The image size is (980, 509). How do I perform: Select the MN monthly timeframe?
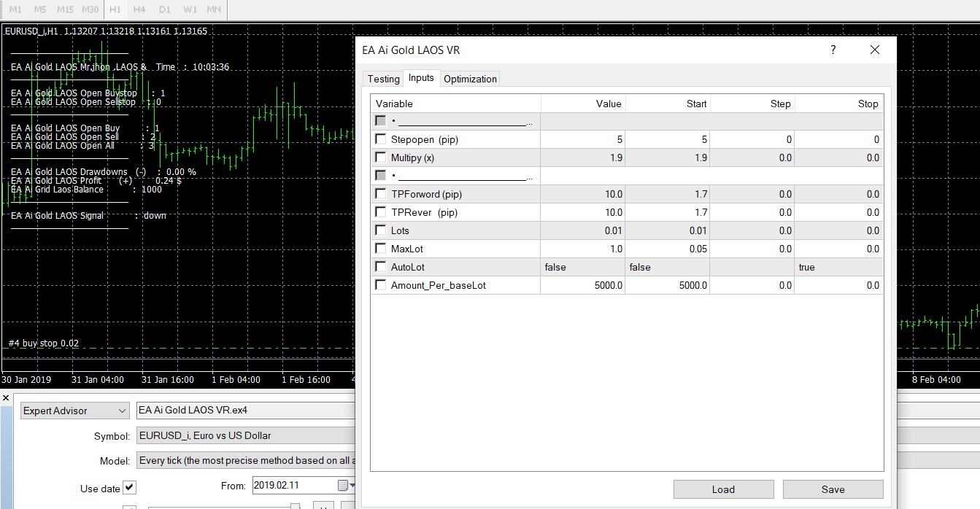tap(214, 9)
